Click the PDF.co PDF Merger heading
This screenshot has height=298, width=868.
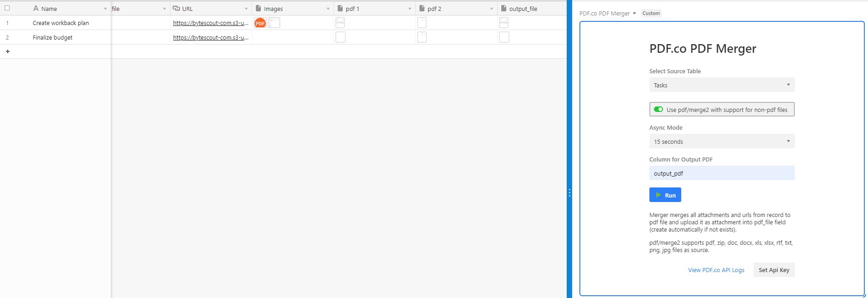(703, 49)
